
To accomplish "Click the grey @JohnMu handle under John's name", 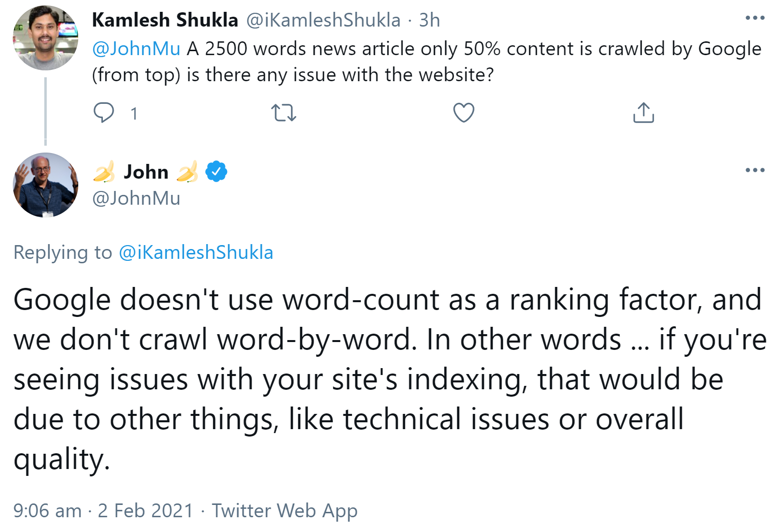I will [x=136, y=198].
